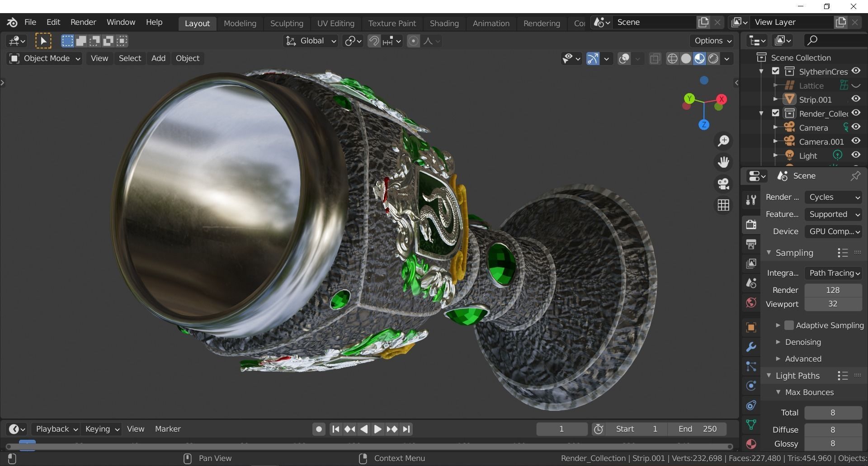The width and height of the screenshot is (868, 466).
Task: Collapse the Max Bounces subpanel
Action: (778, 392)
